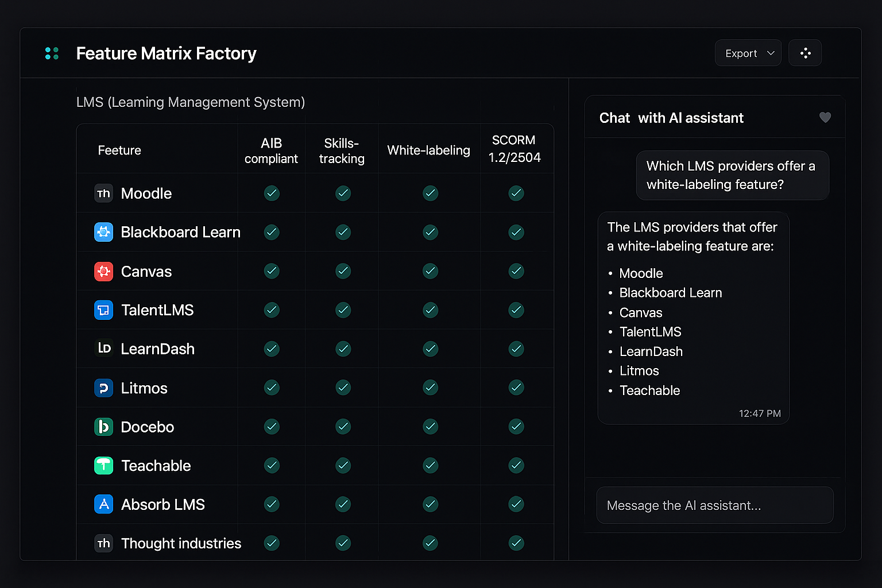Click the Canvas app icon
Viewport: 882px width, 588px height.
point(103,271)
